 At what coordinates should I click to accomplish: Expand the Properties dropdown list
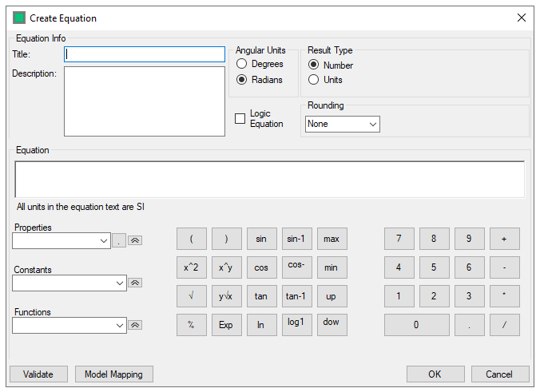coord(104,240)
